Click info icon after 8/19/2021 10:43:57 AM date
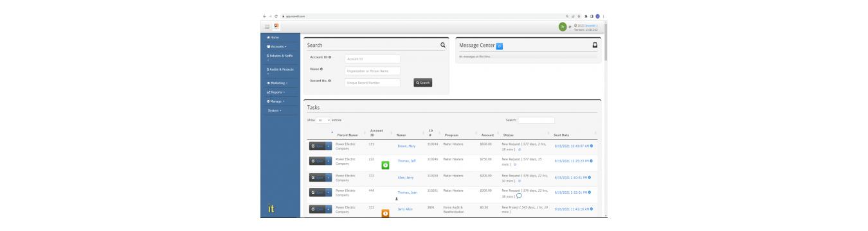 pyautogui.click(x=592, y=145)
